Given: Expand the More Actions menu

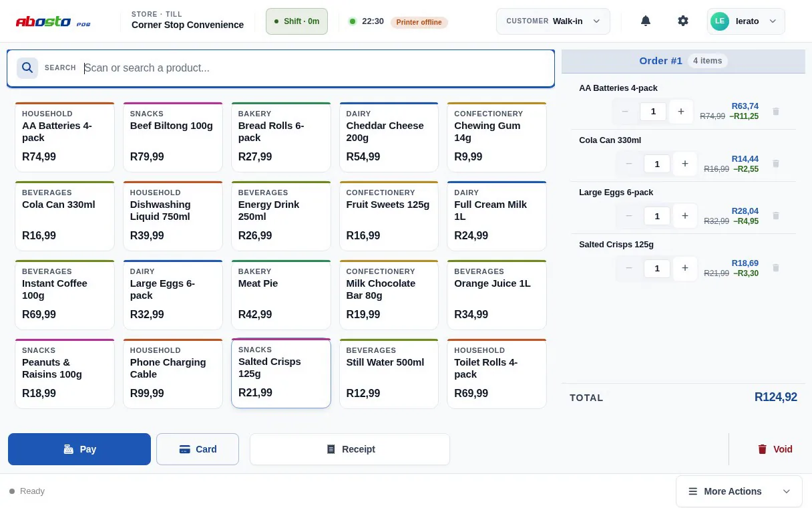Looking at the screenshot, I should (x=740, y=491).
